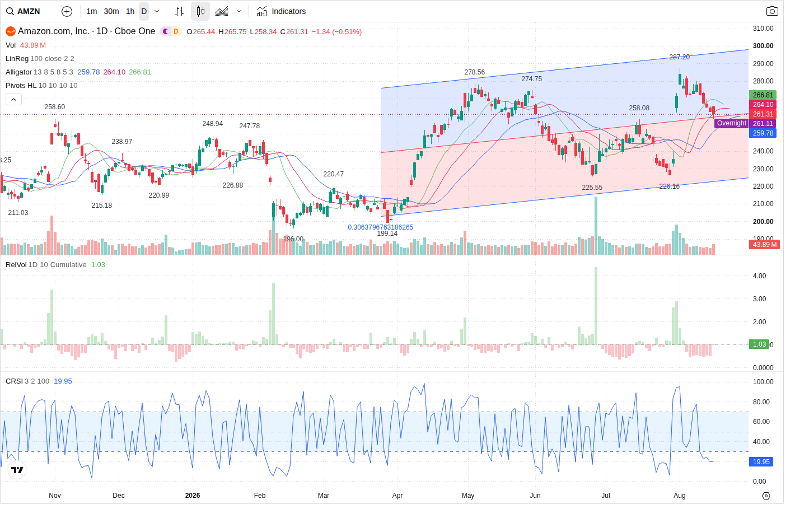Click the closing price C261.31 value
This screenshot has width=795, height=532.
294,32
